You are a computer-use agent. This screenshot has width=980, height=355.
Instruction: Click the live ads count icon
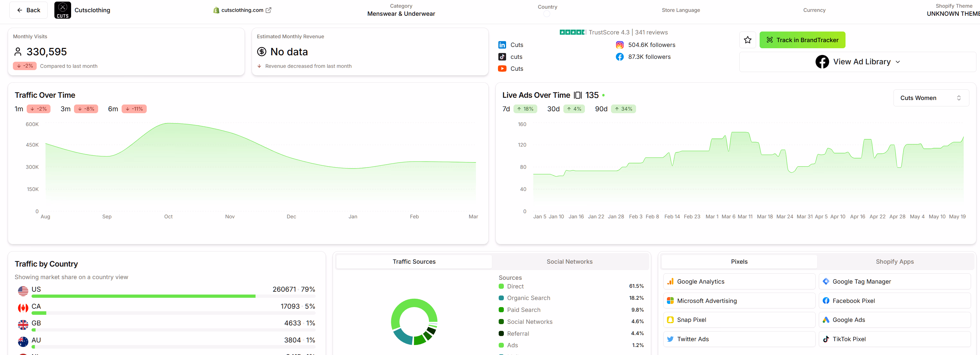point(578,95)
